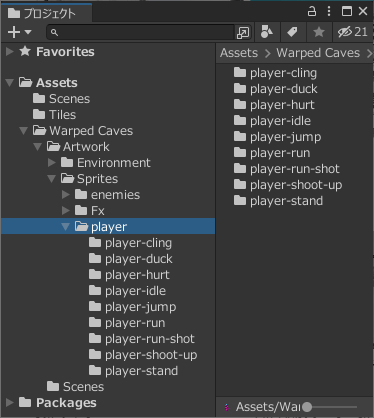Expand the Favorites section

click(x=10, y=51)
